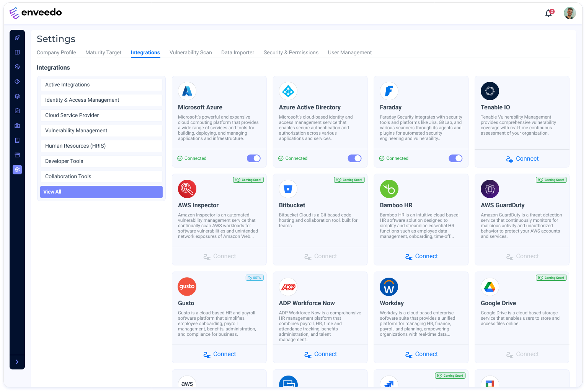
Task: Open the dashboard grid sidebar icon
Action: tap(17, 52)
